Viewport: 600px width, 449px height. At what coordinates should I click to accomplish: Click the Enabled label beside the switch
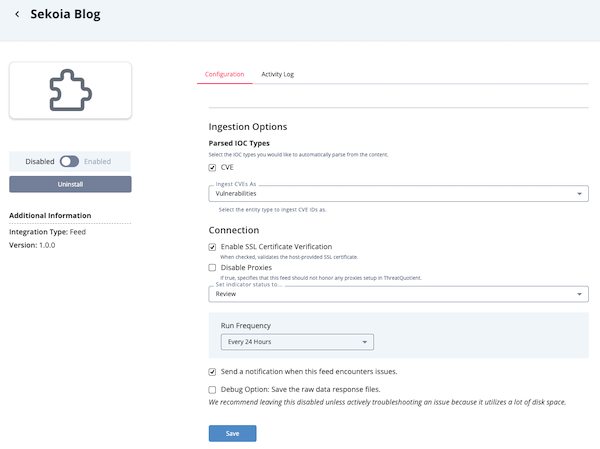(x=99, y=160)
